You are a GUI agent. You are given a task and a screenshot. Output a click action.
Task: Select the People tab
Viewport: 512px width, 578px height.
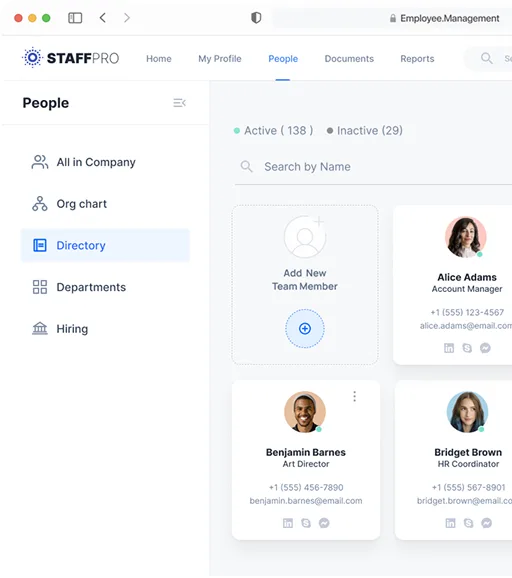[283, 59]
